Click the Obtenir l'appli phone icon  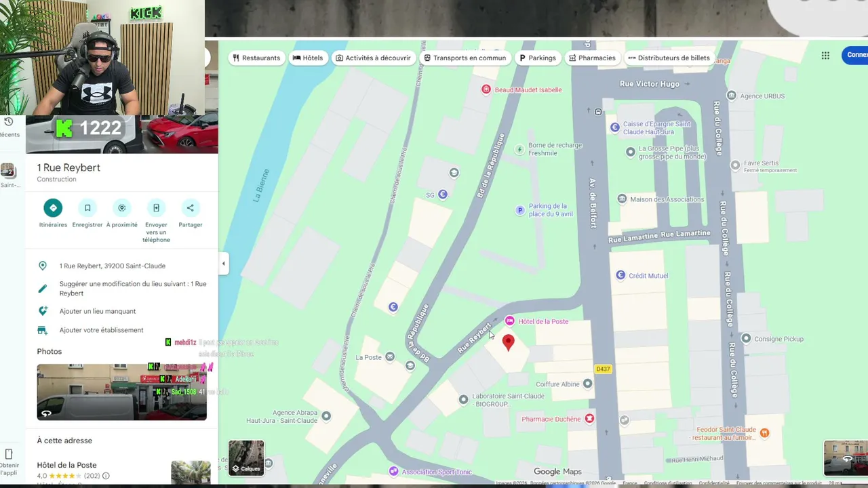click(9, 454)
